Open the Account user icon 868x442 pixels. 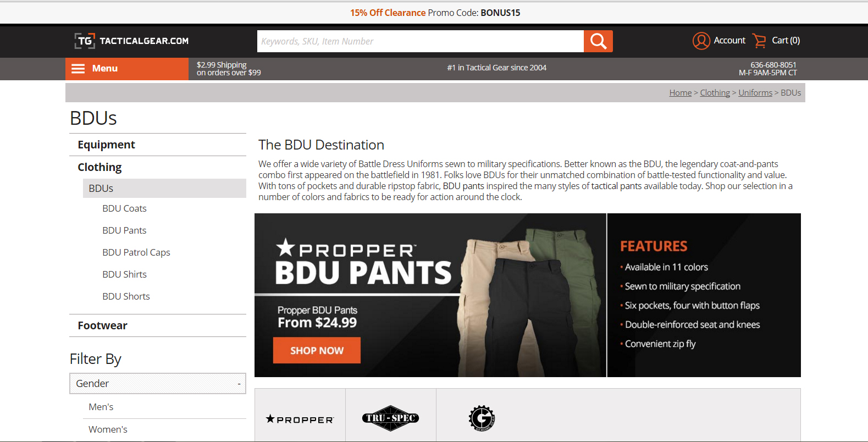(701, 41)
